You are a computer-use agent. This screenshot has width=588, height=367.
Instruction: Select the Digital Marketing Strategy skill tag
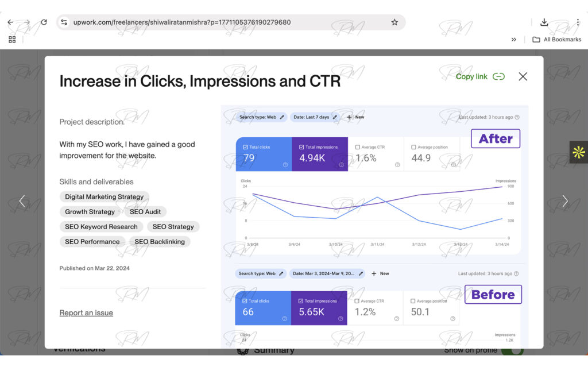tap(105, 196)
